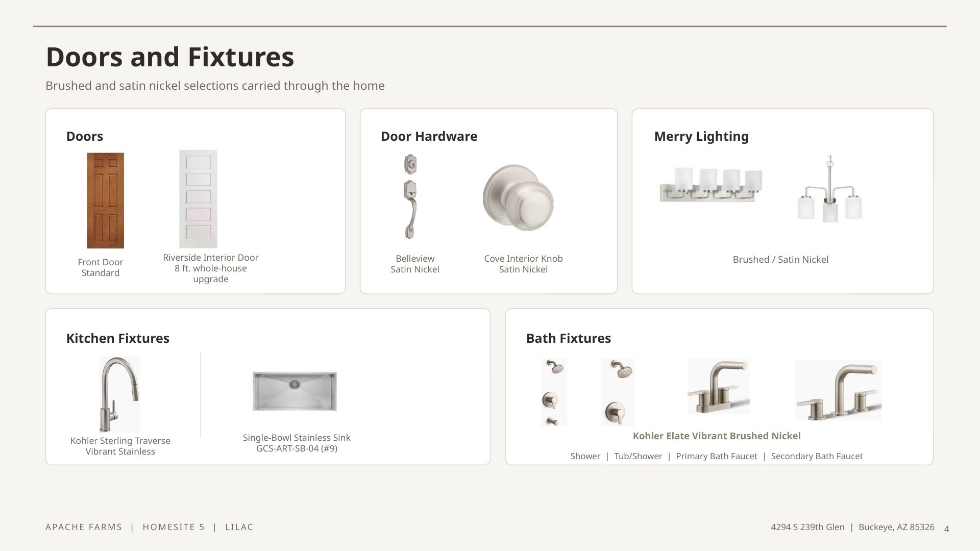Click the 4294 S 239th Glen address

(807, 527)
